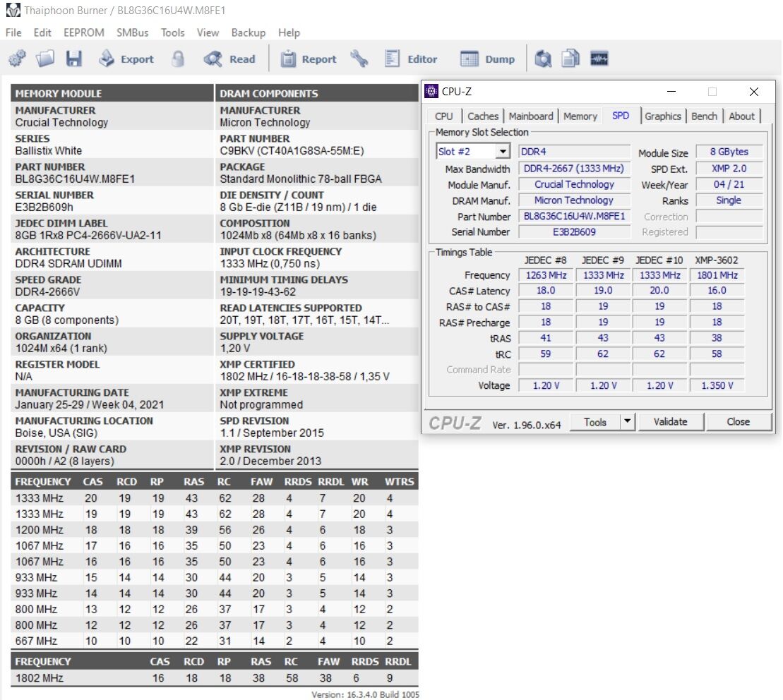This screenshot has width=783, height=700.
Task: Switch to the Caches tab in CPU-Z
Action: click(x=483, y=116)
